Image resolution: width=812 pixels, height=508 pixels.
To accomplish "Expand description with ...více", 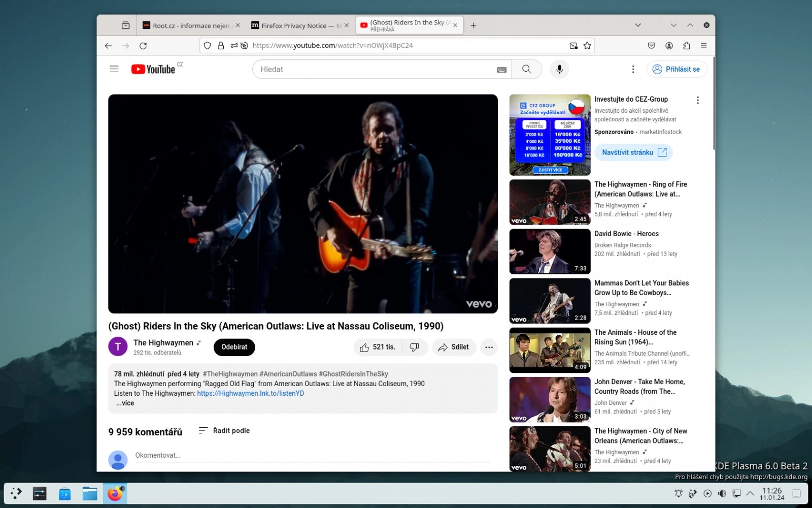I will click(x=125, y=403).
